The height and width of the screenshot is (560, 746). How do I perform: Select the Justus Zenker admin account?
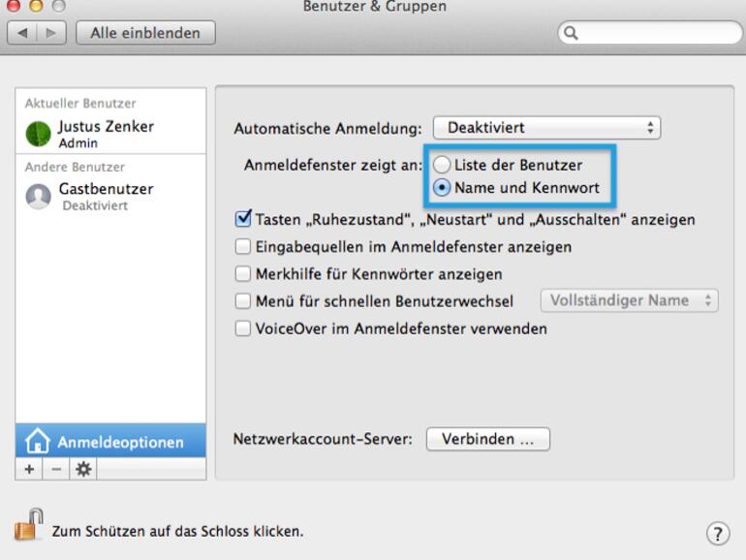[x=105, y=133]
